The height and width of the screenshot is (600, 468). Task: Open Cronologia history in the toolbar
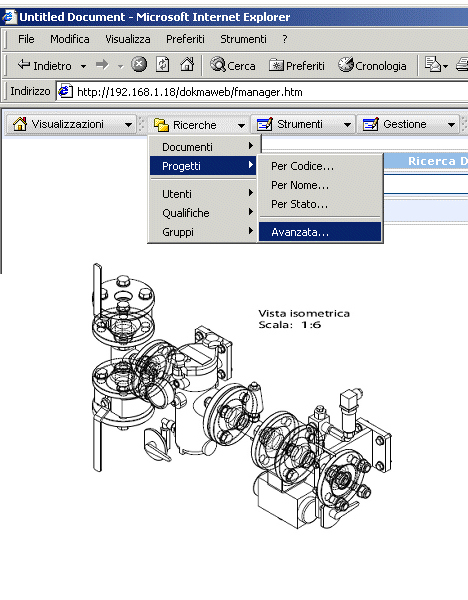(x=372, y=65)
